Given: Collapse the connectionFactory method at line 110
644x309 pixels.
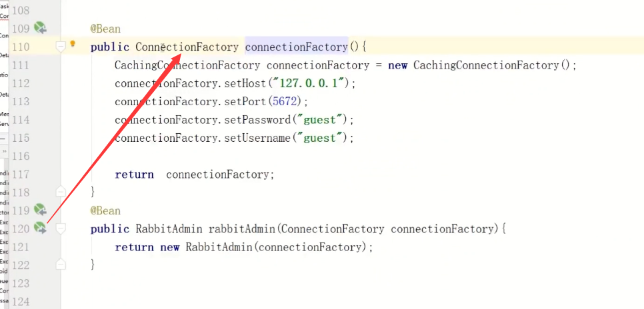Looking at the screenshot, I should 61,47.
